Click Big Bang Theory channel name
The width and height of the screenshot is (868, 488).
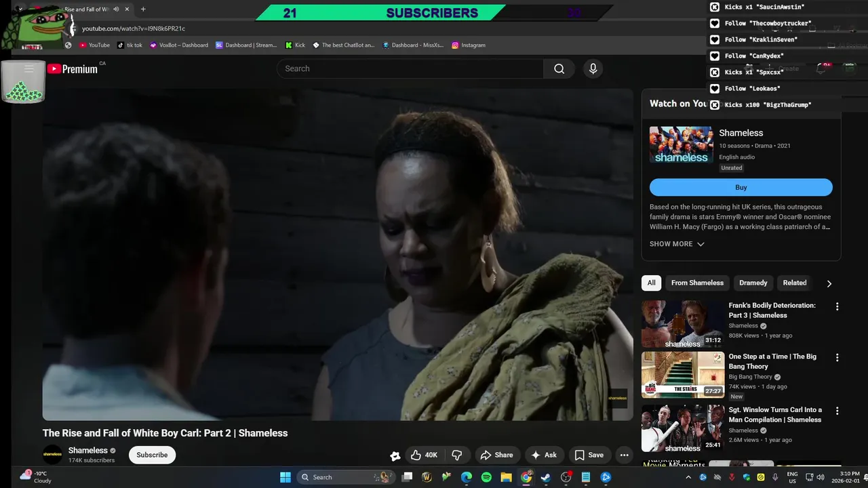pyautogui.click(x=750, y=377)
